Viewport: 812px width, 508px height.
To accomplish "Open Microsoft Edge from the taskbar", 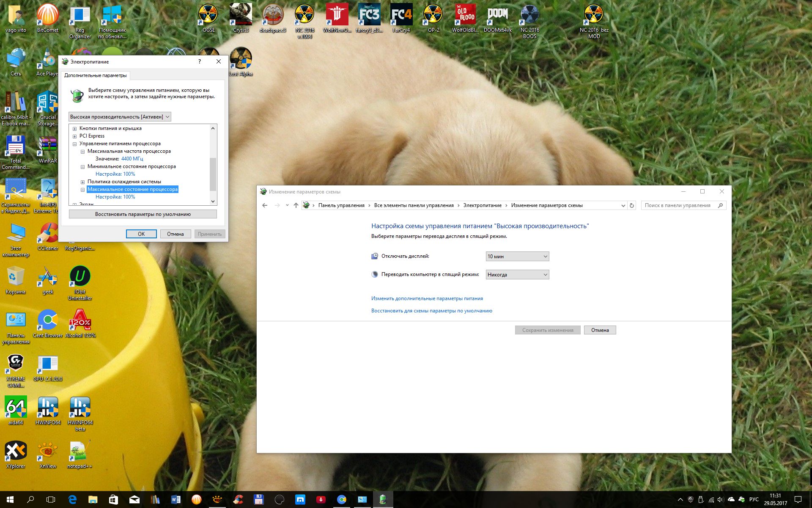I will 72,500.
